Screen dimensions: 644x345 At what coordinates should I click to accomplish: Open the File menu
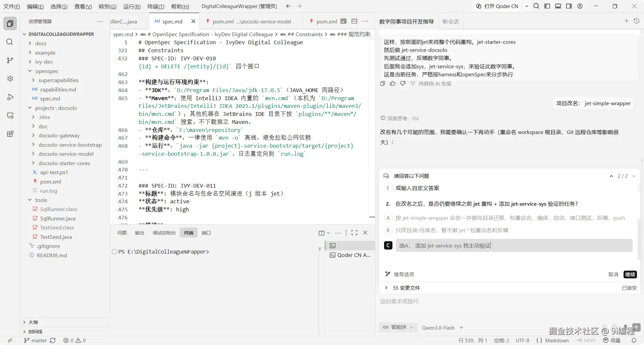tap(12, 6)
